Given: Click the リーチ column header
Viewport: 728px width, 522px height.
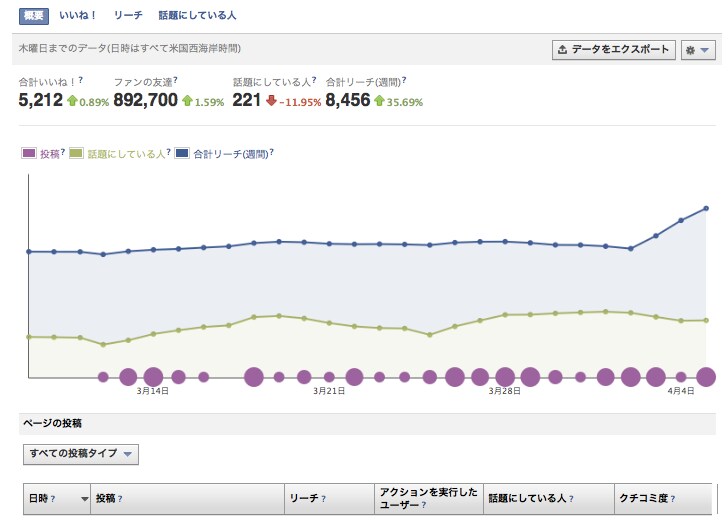Looking at the screenshot, I should point(329,499).
